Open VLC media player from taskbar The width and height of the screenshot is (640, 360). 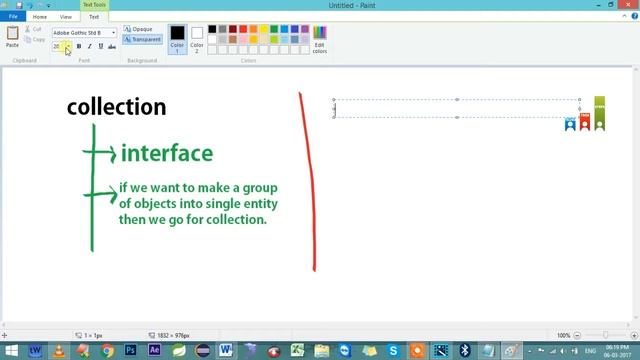point(59,351)
